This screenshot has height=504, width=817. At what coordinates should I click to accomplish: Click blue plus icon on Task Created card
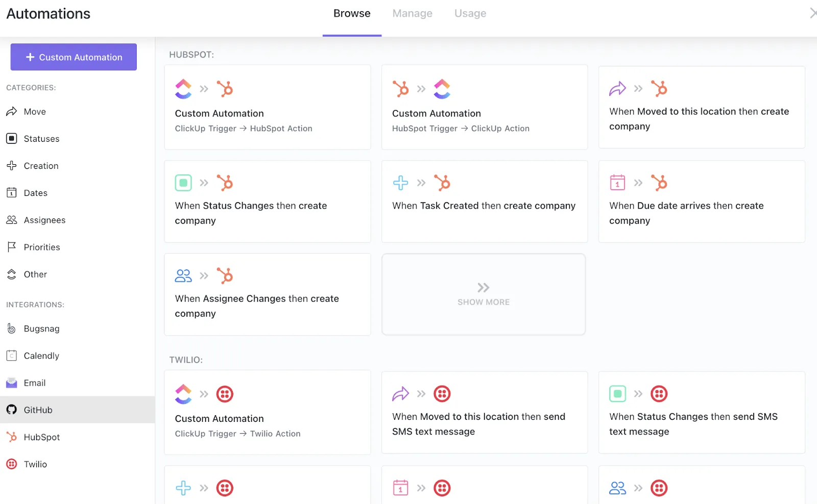[x=401, y=183]
